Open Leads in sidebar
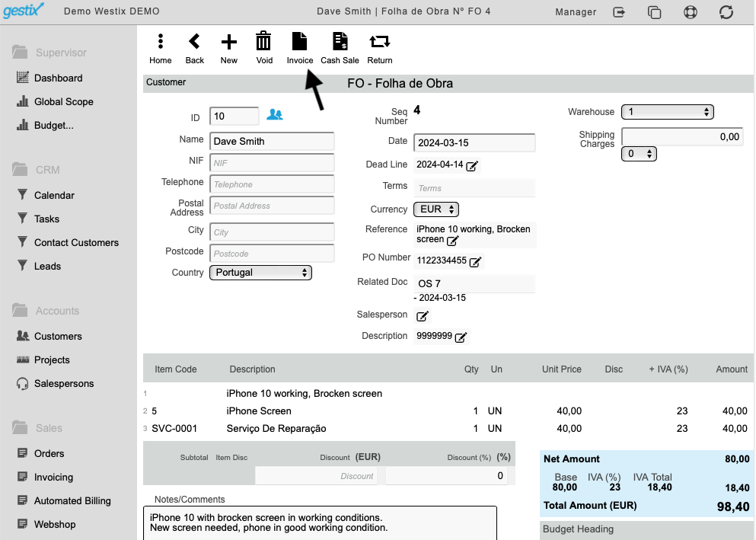The width and height of the screenshot is (756, 540). pyautogui.click(x=39, y=266)
